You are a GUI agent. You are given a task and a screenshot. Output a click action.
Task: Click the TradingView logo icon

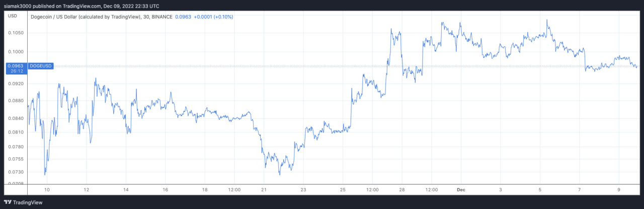click(10, 202)
